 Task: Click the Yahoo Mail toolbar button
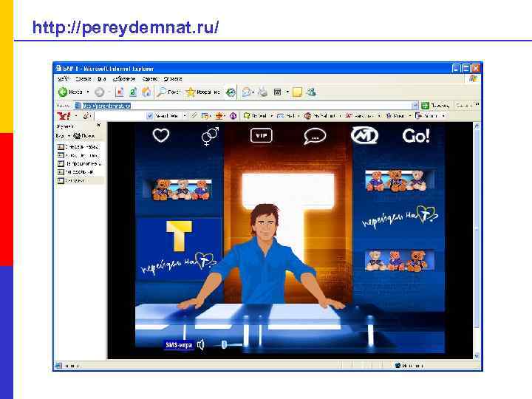[x=286, y=116]
